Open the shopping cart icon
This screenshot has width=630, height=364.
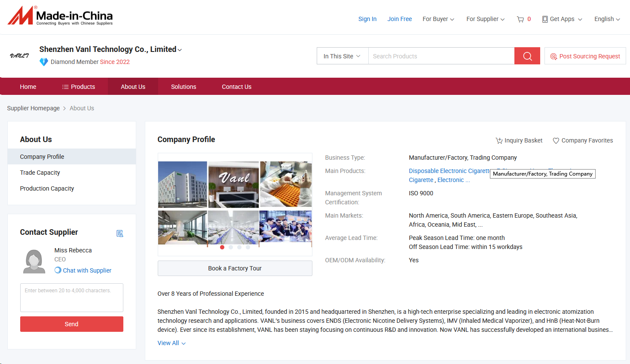click(x=520, y=19)
